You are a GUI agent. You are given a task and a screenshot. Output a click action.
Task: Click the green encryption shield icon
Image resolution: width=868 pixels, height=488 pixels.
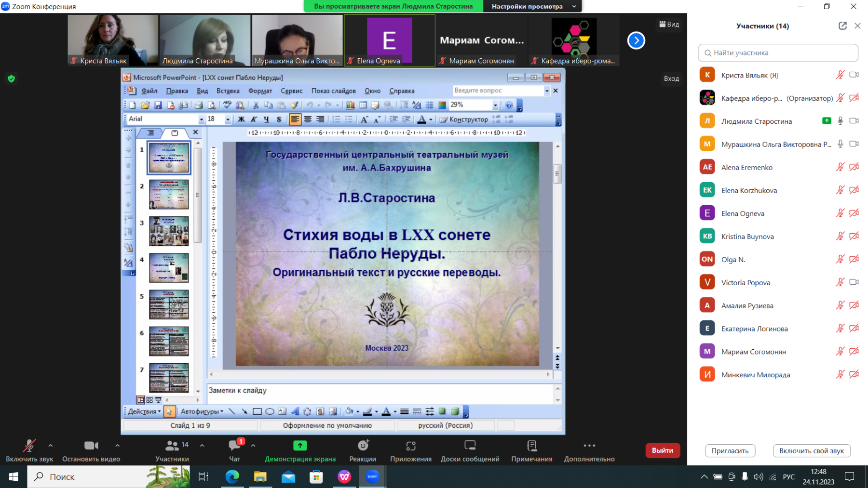point(12,79)
